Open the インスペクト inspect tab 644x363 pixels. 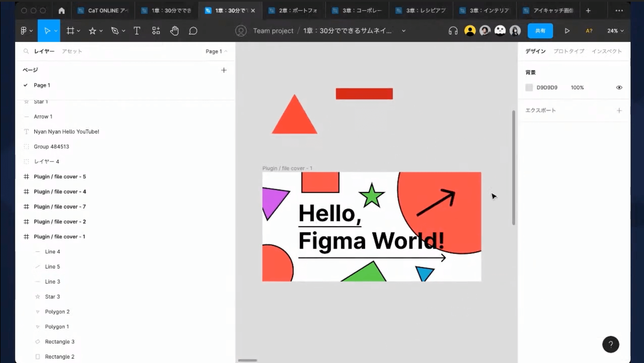click(x=607, y=51)
